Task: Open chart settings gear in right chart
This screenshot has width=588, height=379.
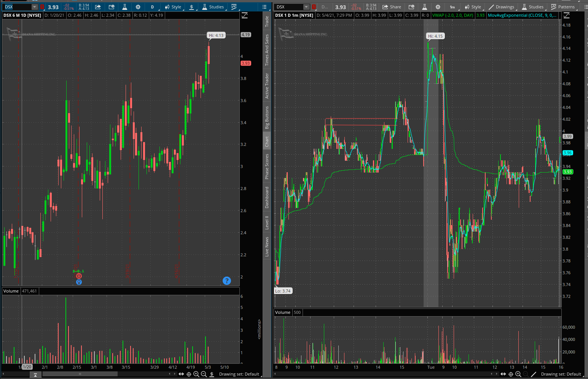Action: [438, 7]
